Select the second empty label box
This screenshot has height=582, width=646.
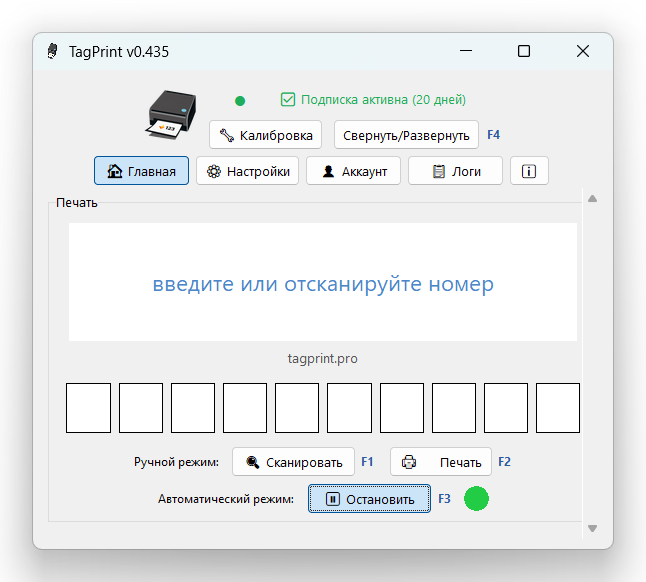(140, 408)
